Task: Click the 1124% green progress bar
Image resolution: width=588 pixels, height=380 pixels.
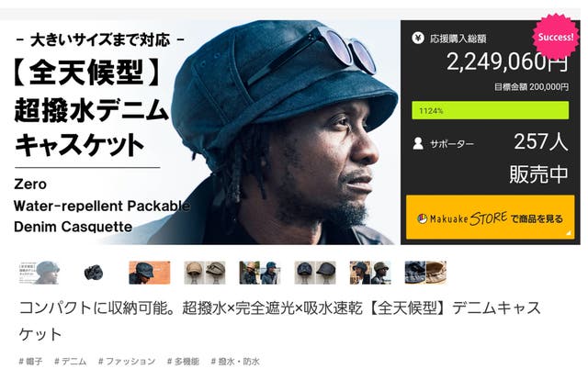Action: tap(490, 110)
